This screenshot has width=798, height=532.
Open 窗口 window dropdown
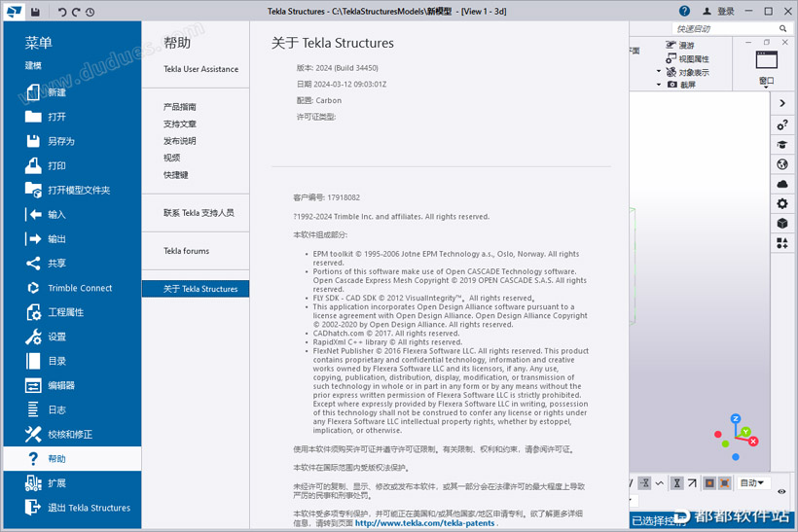(x=767, y=68)
